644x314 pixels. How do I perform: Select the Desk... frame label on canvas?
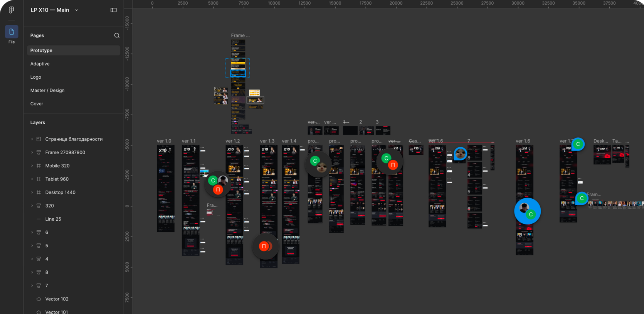[x=601, y=141]
